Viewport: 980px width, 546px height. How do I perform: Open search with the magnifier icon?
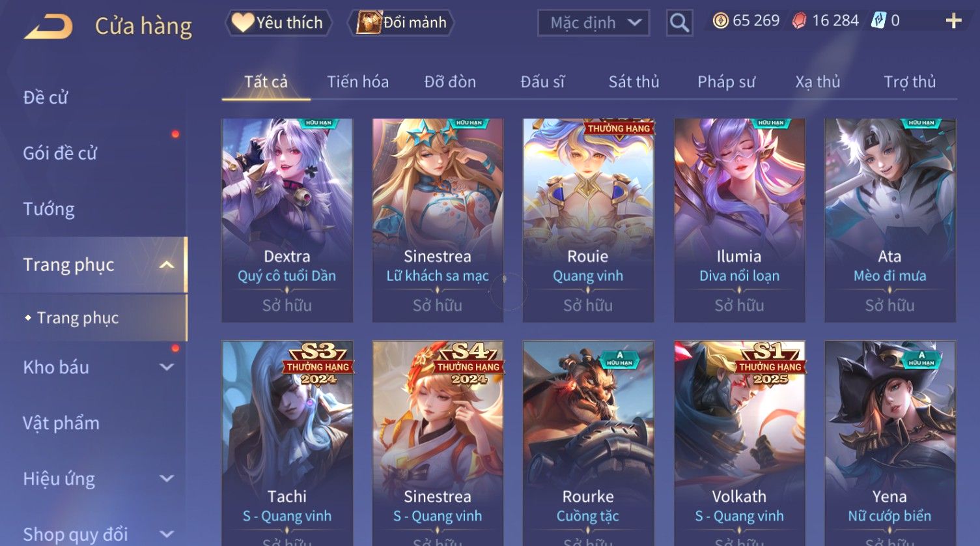pyautogui.click(x=679, y=23)
